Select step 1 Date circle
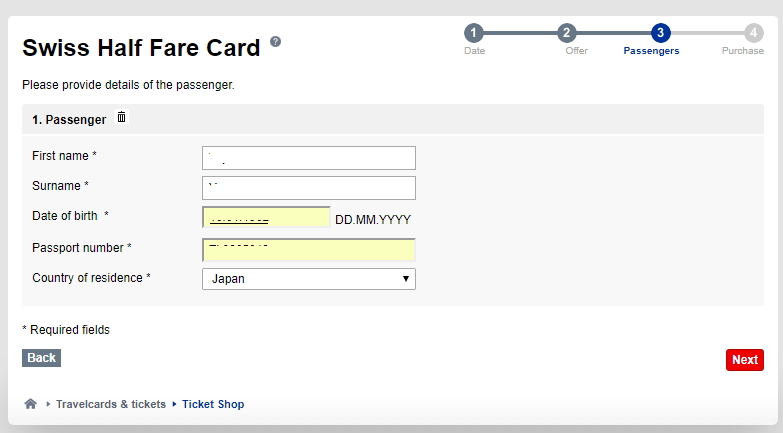 pos(473,33)
